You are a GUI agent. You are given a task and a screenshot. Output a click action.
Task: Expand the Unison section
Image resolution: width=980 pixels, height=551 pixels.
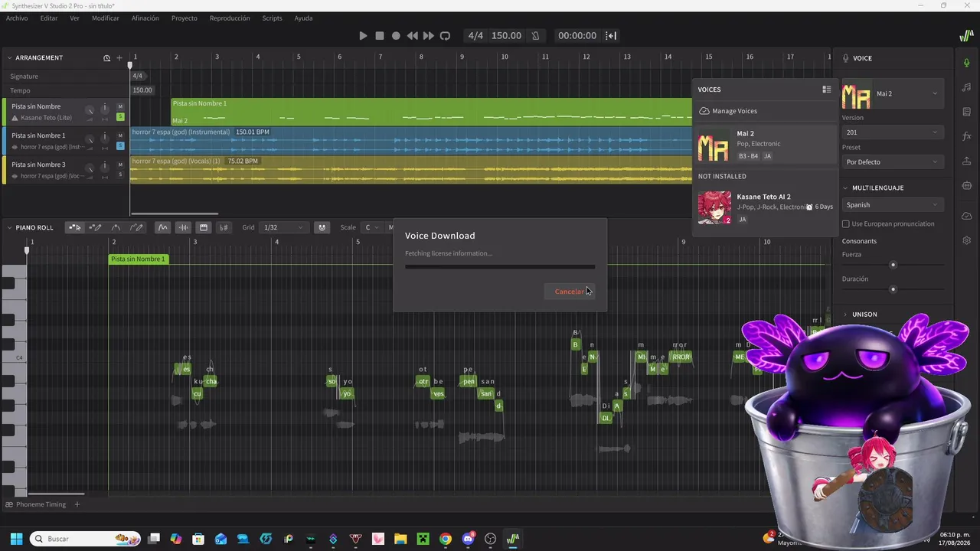tap(846, 315)
